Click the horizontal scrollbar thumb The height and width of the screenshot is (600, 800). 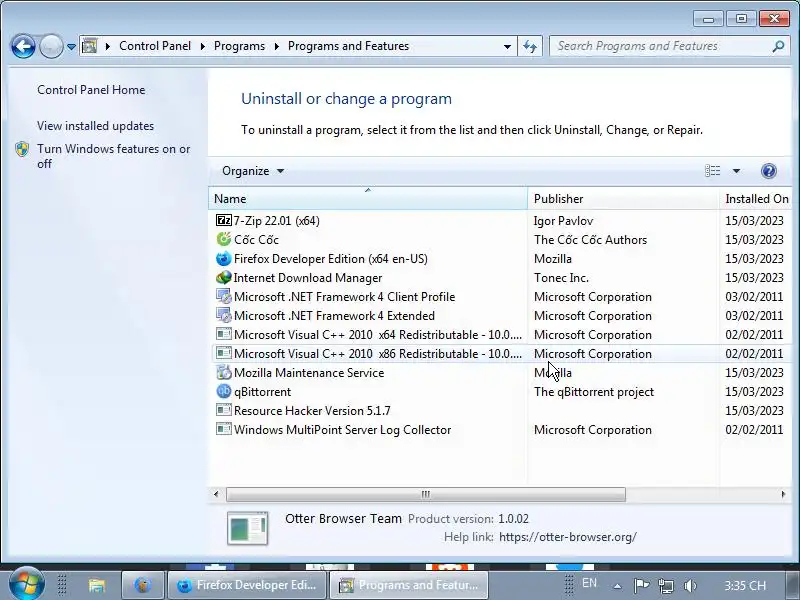click(x=426, y=494)
